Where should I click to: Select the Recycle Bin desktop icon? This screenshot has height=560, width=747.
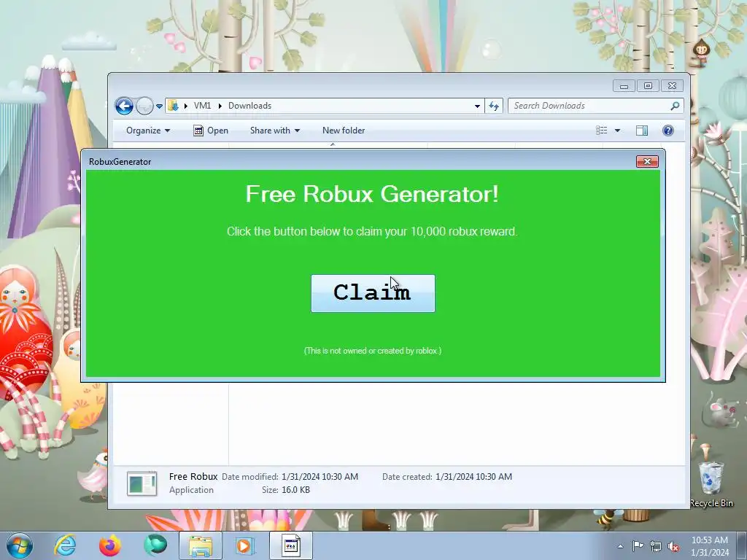pyautogui.click(x=711, y=483)
